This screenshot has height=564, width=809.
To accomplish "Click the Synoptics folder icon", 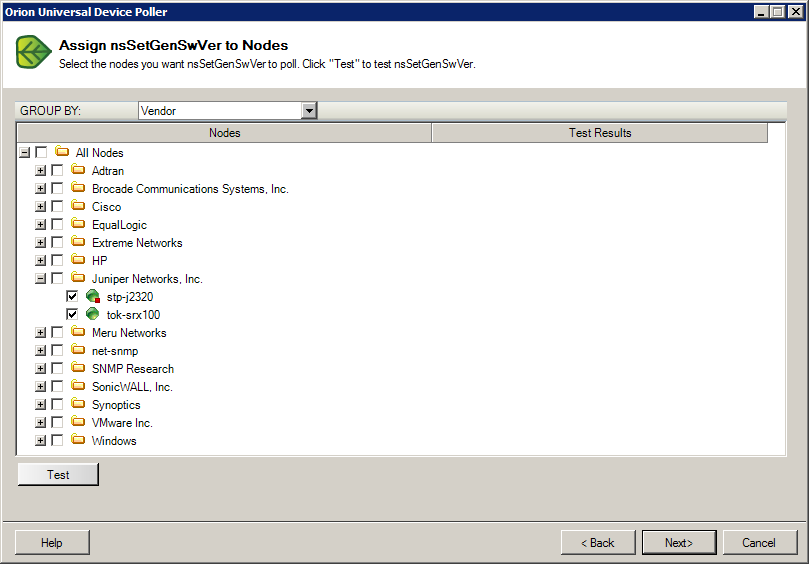I will point(78,404).
